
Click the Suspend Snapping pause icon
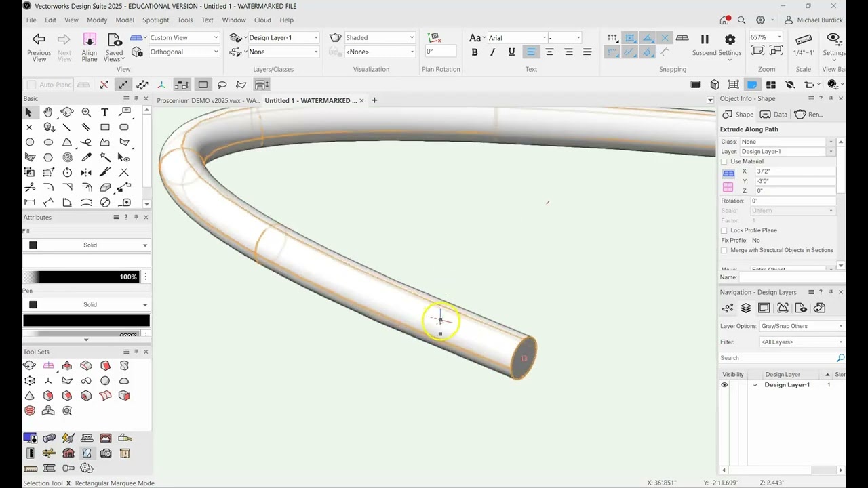click(705, 39)
